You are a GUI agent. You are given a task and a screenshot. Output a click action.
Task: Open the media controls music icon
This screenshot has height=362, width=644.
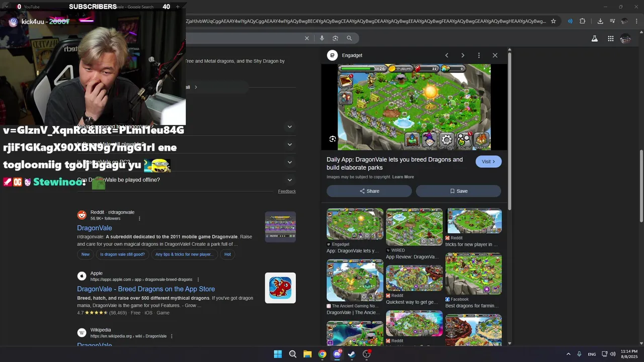click(612, 21)
